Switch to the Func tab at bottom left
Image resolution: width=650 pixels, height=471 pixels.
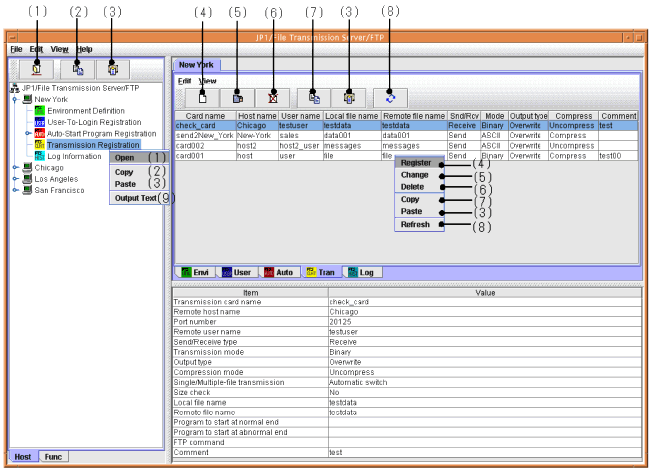(x=52, y=456)
